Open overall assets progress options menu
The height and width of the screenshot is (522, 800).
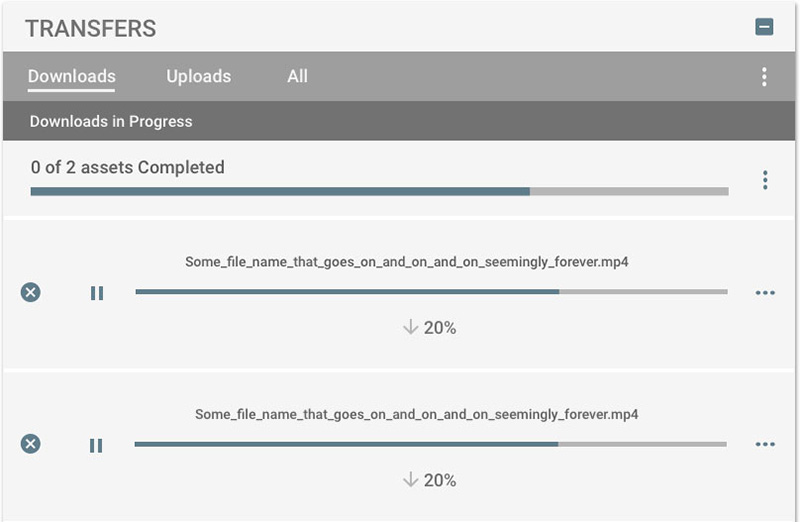[764, 180]
